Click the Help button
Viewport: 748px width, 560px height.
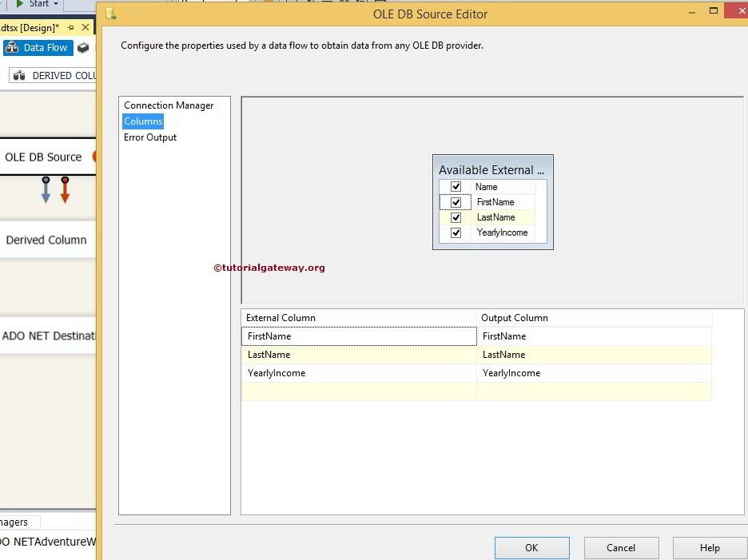point(710,547)
